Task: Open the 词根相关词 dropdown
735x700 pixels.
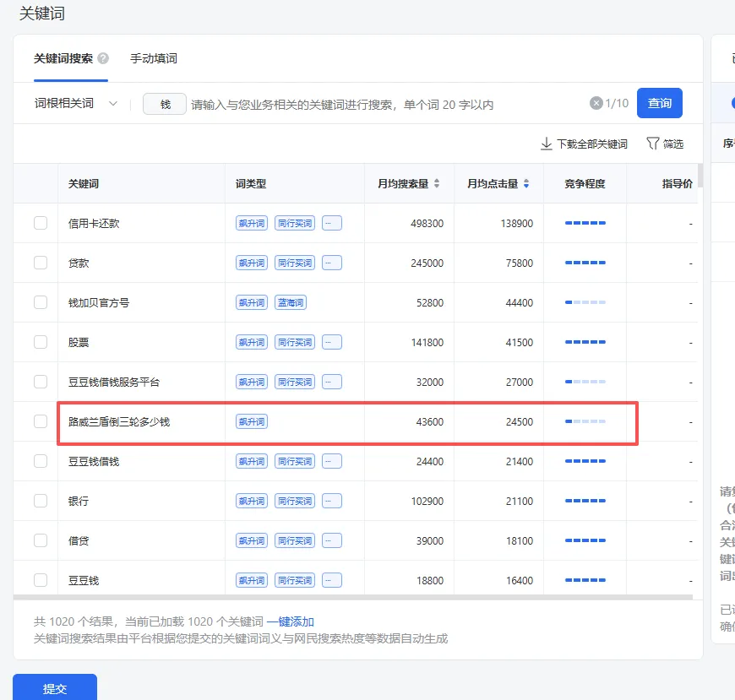Action: tap(76, 103)
